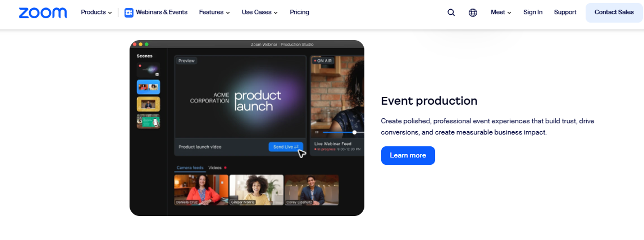
Task: Expand the Use Cases dropdown menu
Action: [x=260, y=12]
